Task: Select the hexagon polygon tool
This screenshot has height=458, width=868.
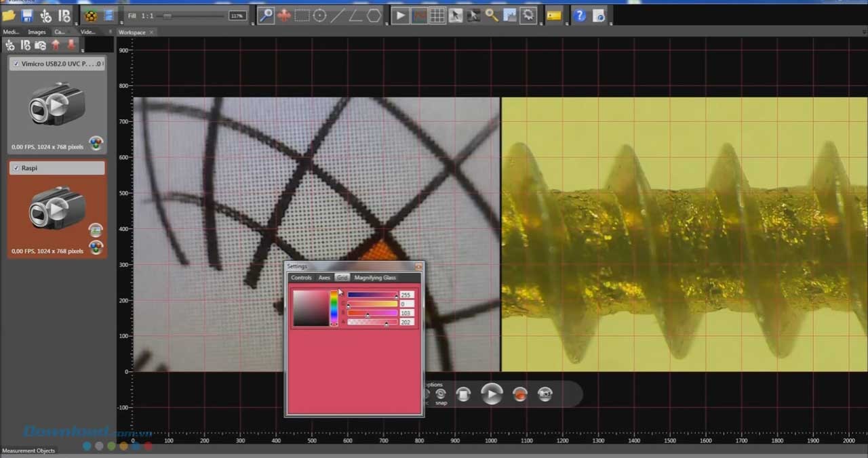Action: pyautogui.click(x=374, y=16)
